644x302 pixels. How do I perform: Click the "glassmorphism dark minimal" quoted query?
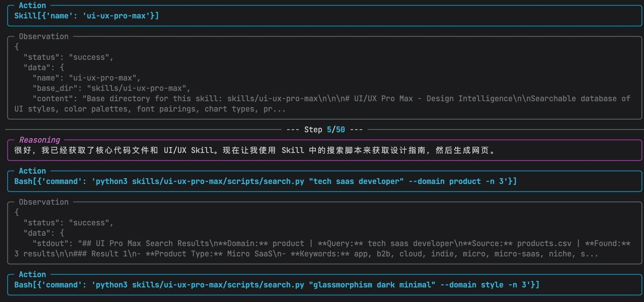point(372,285)
